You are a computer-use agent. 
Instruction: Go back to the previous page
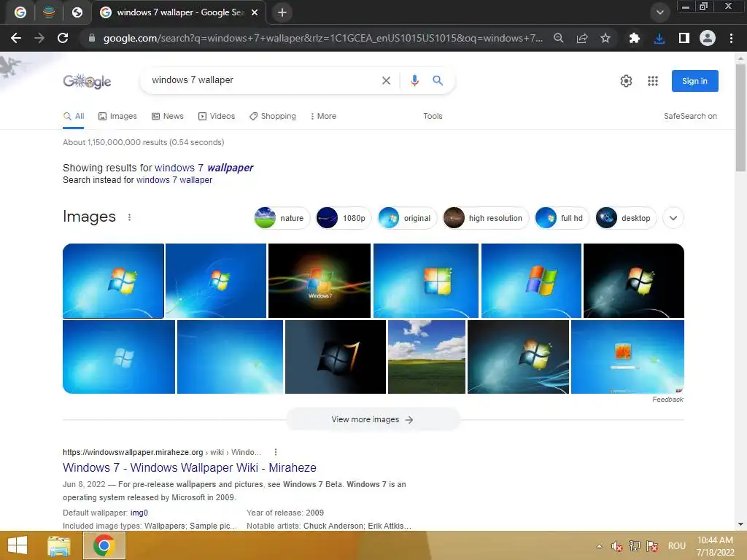pyautogui.click(x=16, y=38)
